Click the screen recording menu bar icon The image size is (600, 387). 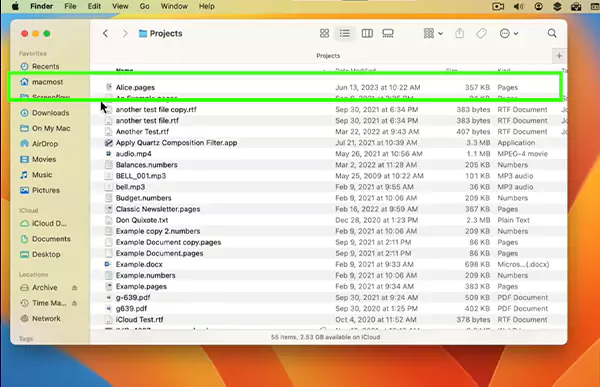pyautogui.click(x=498, y=7)
